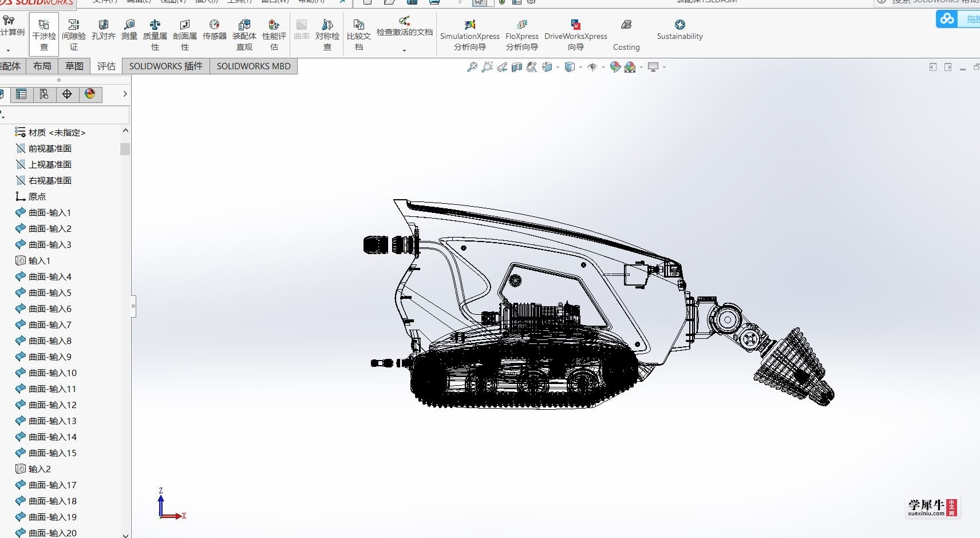Expand 检查激活的文档 dropdown arrow

pyautogui.click(x=404, y=50)
